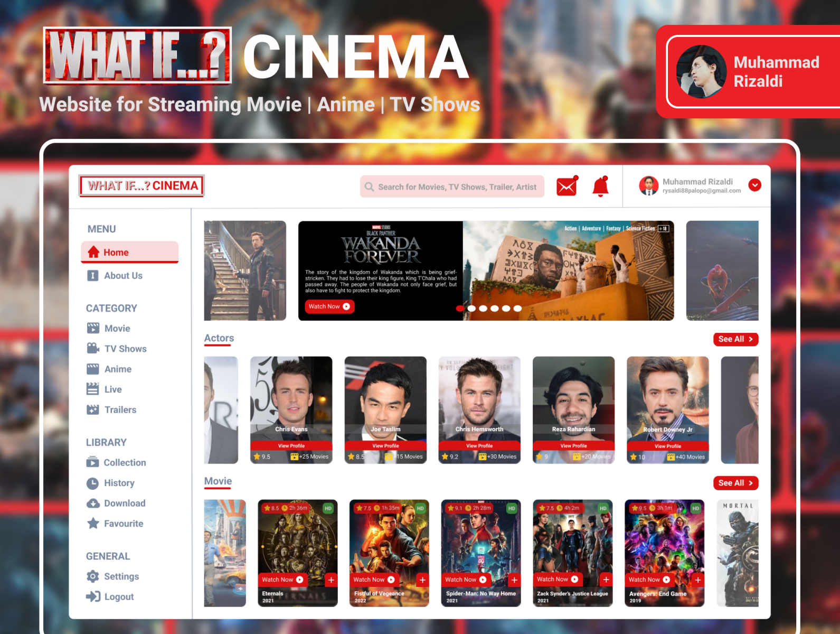View Profile of Chris Evans
Viewport: 840px width, 634px height.
coord(291,446)
